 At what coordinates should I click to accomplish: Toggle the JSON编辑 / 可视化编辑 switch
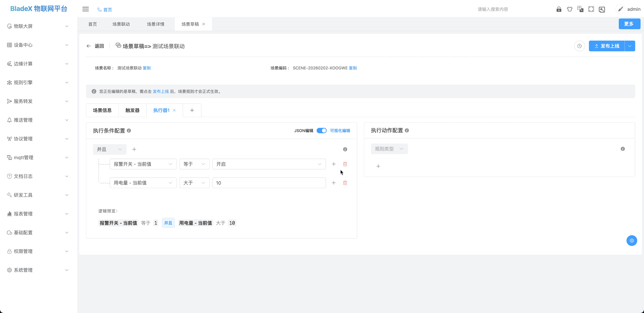[321, 131]
